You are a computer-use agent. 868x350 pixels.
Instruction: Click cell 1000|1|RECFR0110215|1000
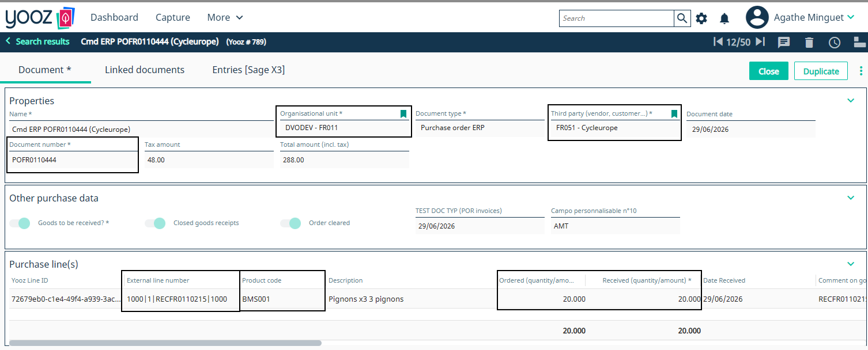177,299
